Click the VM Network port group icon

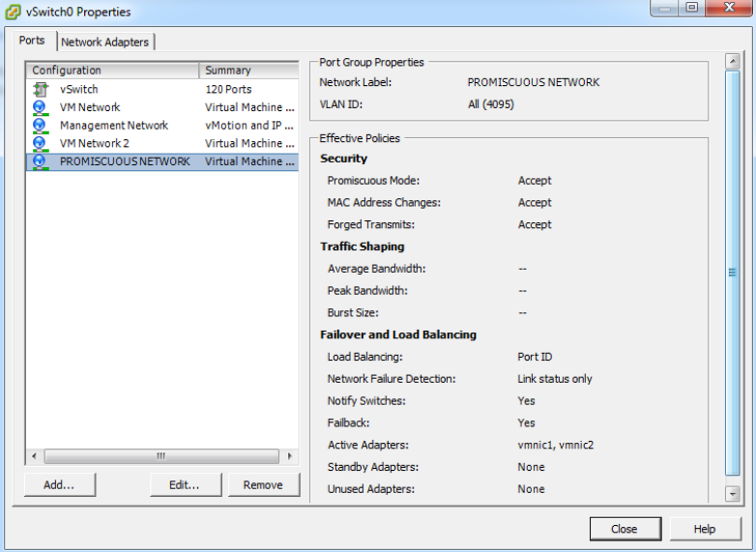(40, 107)
